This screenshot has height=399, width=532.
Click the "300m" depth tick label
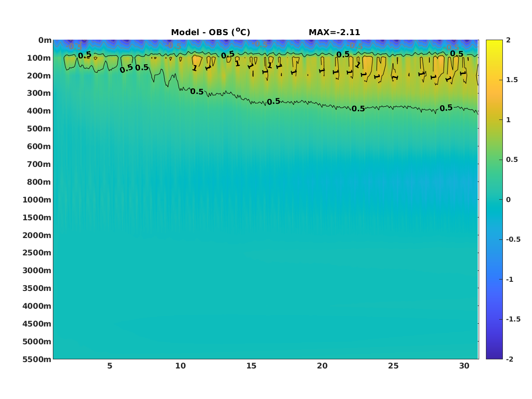pyautogui.click(x=39, y=93)
